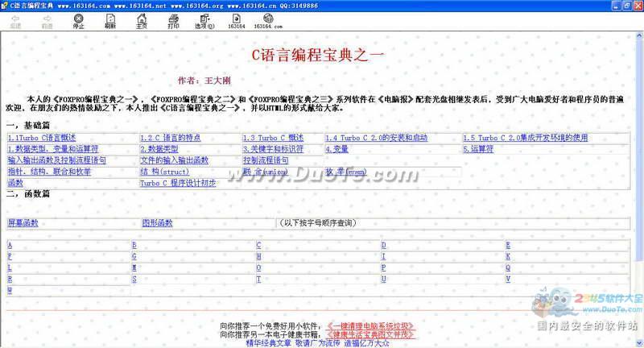Click the scrollbar up arrow
The image size is (644, 348).
[x=639, y=35]
